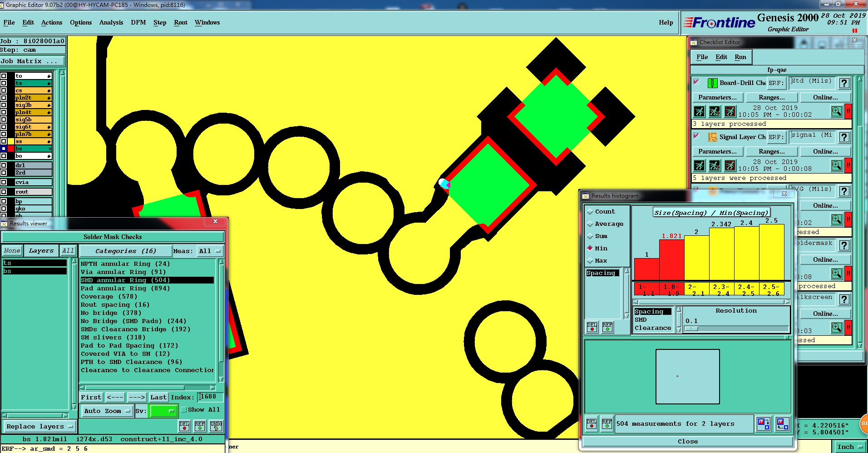
Task: Click First button in Results viewer
Action: [x=91, y=397]
